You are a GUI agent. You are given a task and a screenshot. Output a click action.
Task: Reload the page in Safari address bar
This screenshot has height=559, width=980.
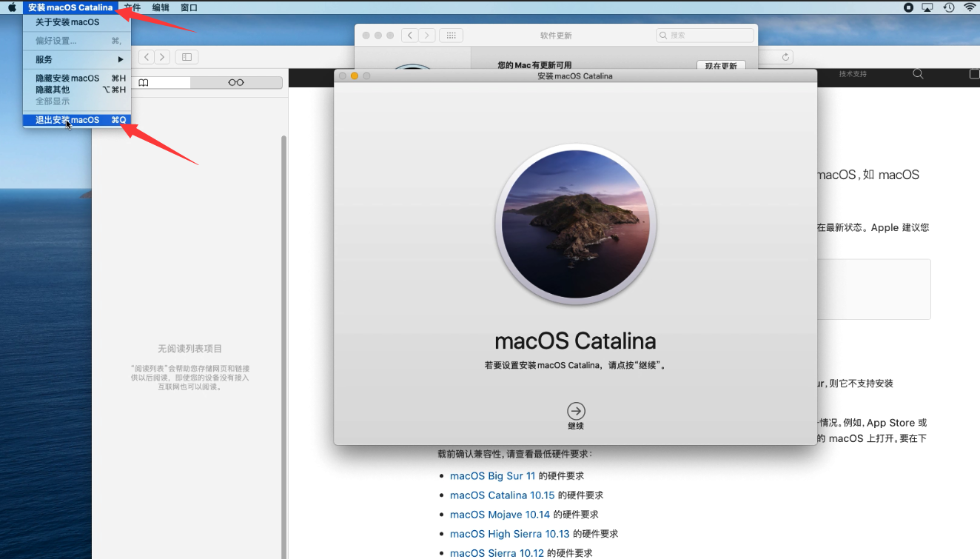pos(786,57)
